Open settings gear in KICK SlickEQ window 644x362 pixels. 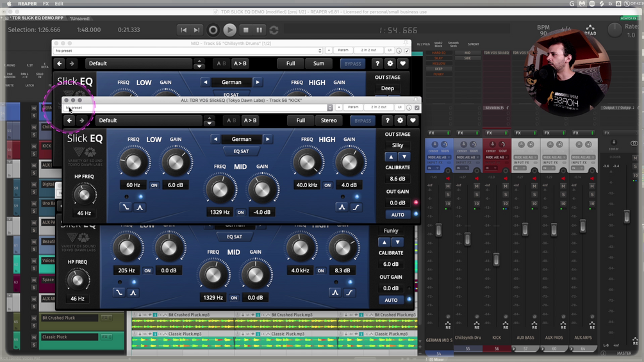pyautogui.click(x=400, y=120)
